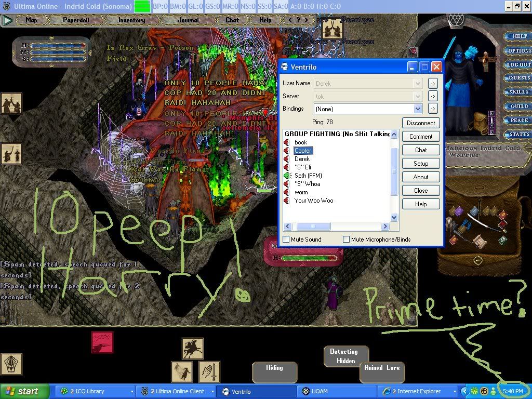The image size is (532, 399).
Task: Use the horse rider ability icon
Action: pos(193,348)
